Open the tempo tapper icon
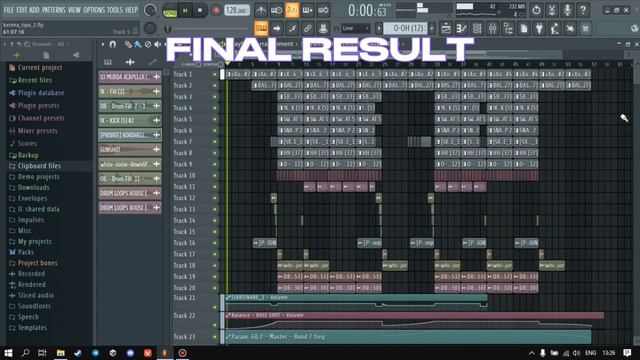The width and height of the screenshot is (640, 360). 555,28
